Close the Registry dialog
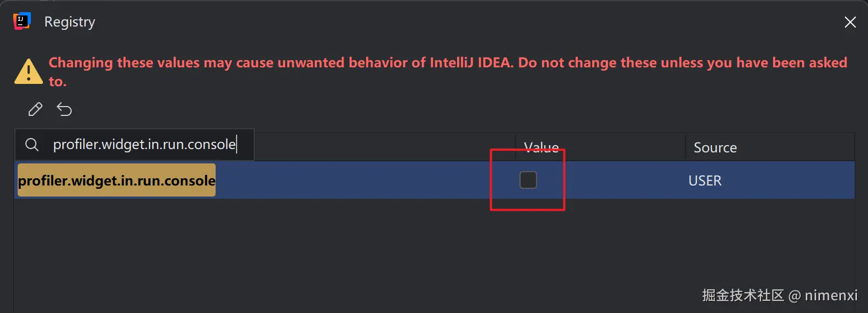The width and height of the screenshot is (868, 313). 850,22
